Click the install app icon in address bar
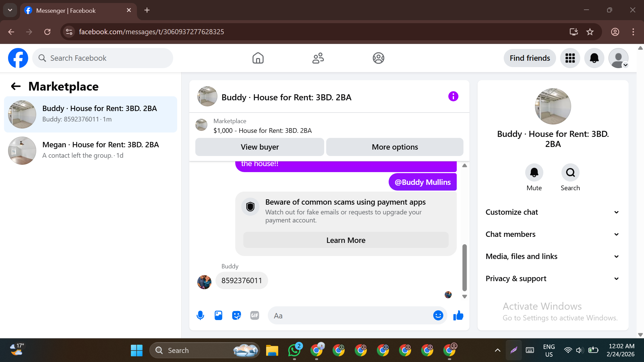Image resolution: width=644 pixels, height=362 pixels. pyautogui.click(x=574, y=32)
